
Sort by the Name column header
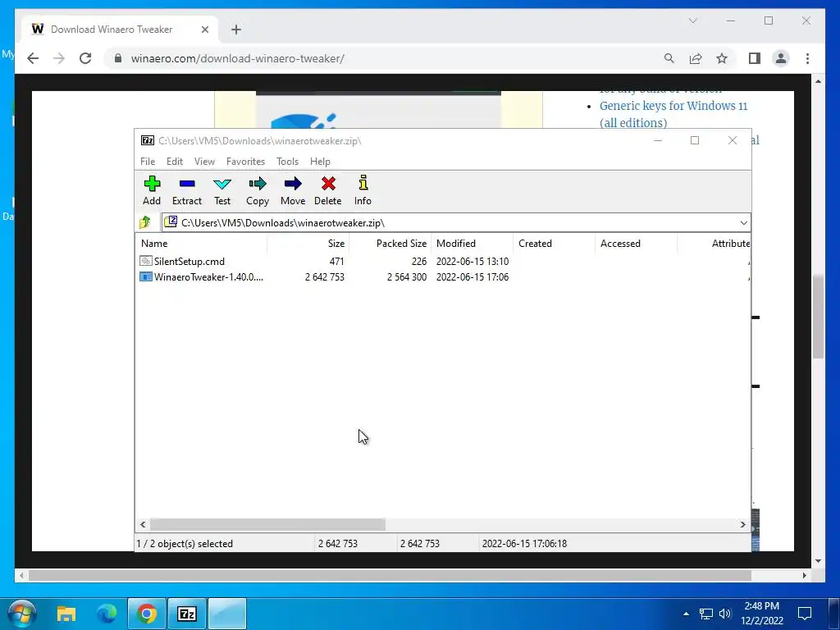pos(202,243)
